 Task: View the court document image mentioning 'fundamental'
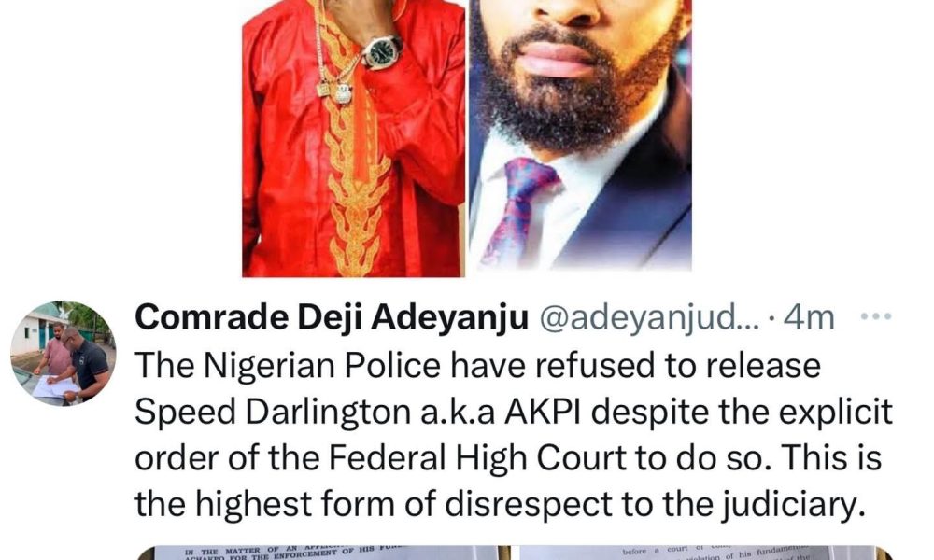click(706, 553)
